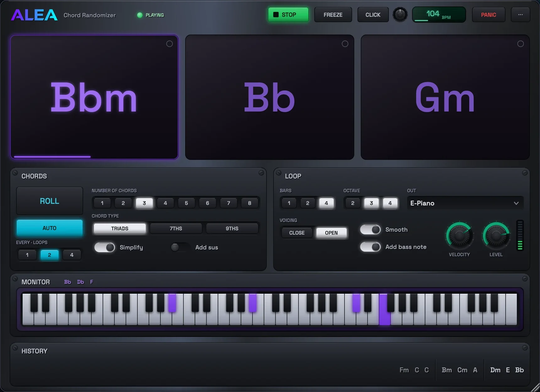Toggle the Smooth switch

click(370, 229)
